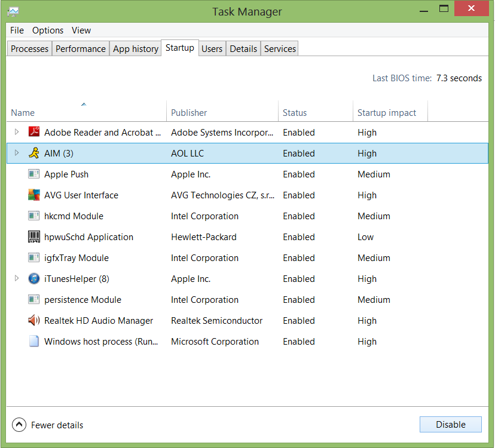Click the Low startup impact value
Viewport: 495px width, 448px height.
click(365, 237)
